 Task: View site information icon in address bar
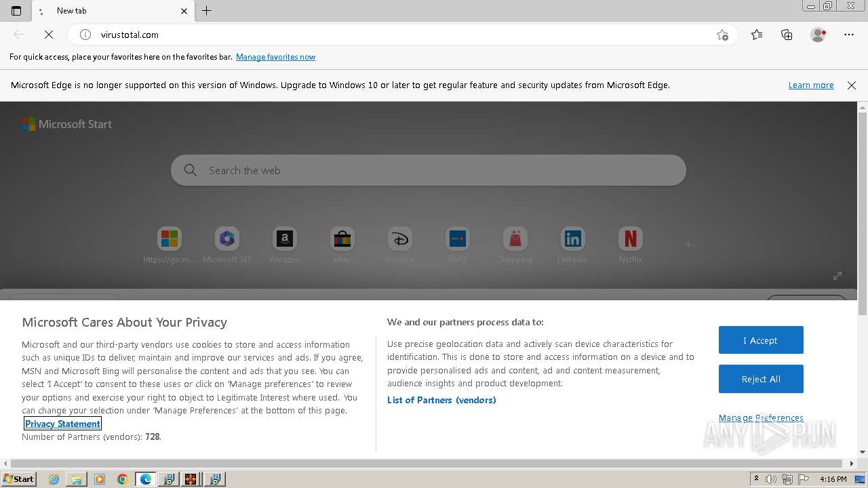[x=85, y=35]
